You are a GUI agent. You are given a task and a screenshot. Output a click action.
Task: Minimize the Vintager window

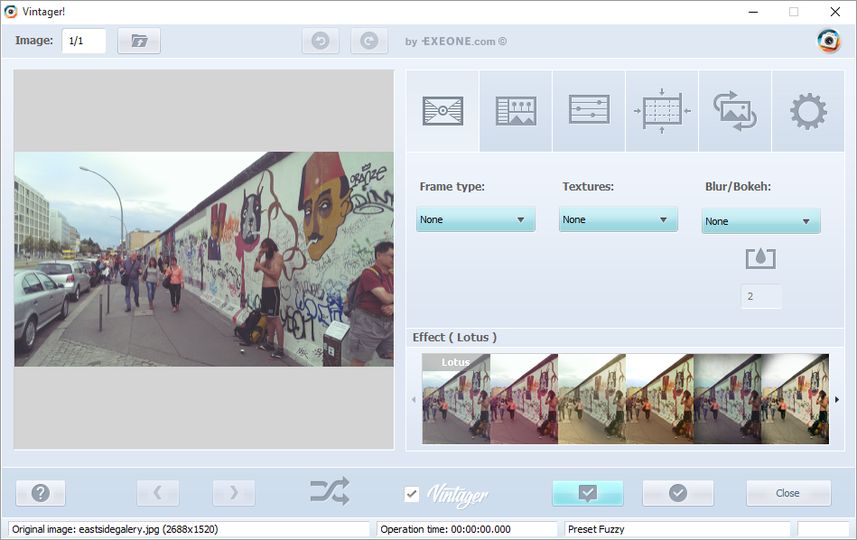753,11
